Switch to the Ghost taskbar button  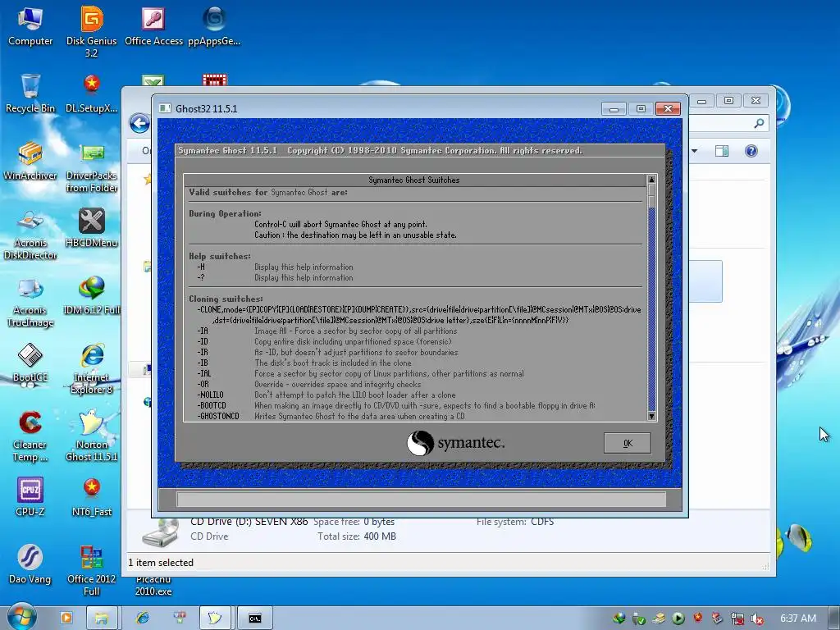[215, 618]
